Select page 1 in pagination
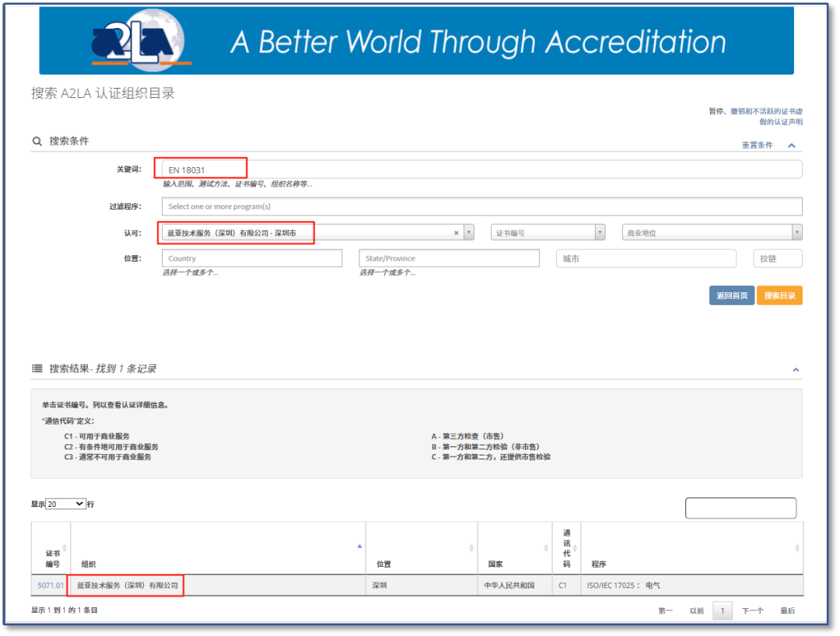This screenshot has height=636, width=840. 722,610
